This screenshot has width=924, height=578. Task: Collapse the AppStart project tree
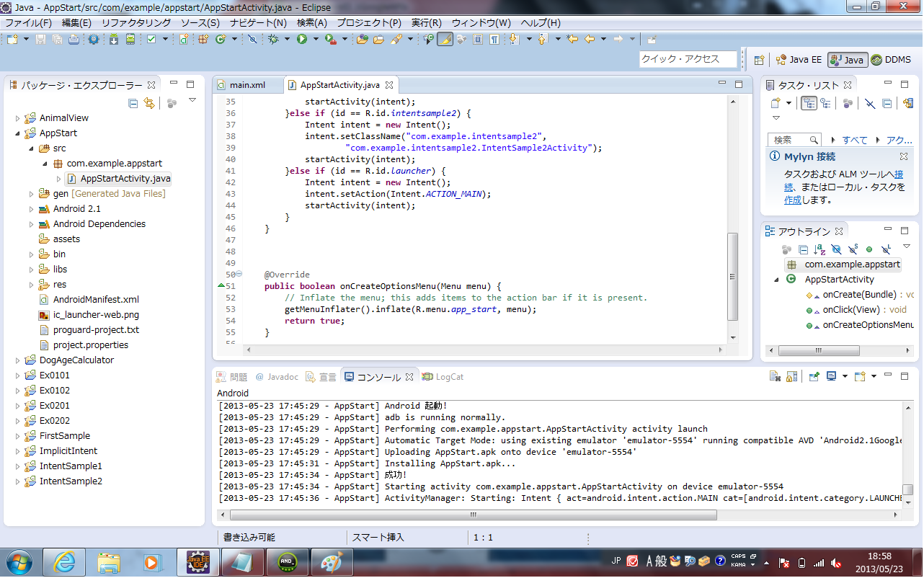point(17,133)
